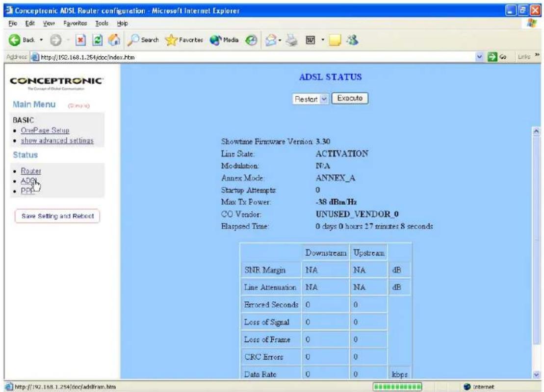Viewport: 544px width, 392px height.
Task: Click the Conceptronic logo
Action: point(56,82)
